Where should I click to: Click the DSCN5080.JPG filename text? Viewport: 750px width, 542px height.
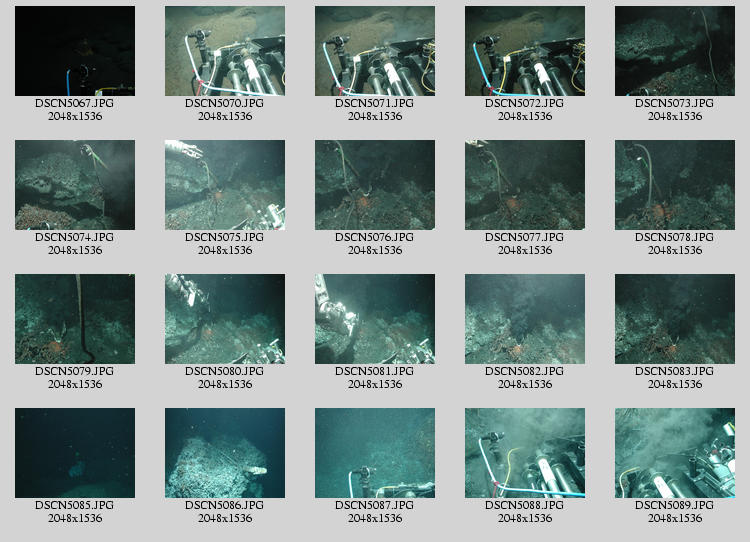pos(224,371)
